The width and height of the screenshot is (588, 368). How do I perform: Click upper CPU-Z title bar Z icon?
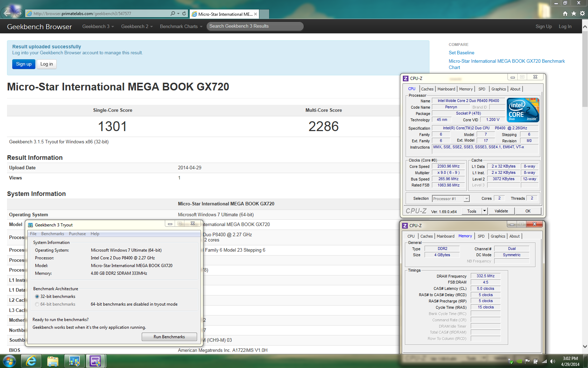coord(406,79)
